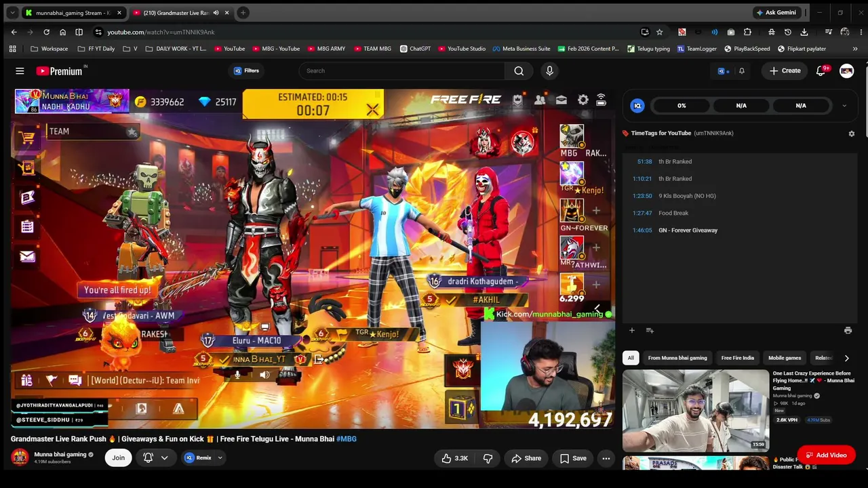
Task: Open the browser extensions puzzle icon
Action: coord(747,32)
